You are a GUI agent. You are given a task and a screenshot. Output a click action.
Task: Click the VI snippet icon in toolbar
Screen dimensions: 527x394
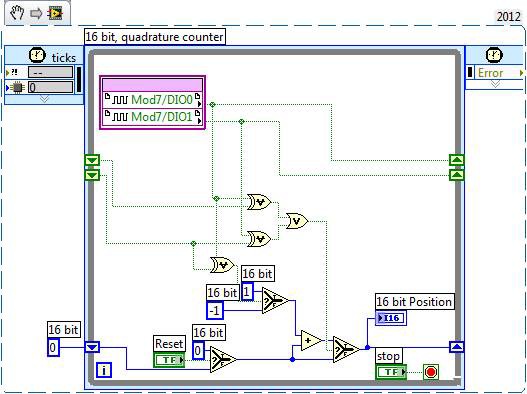click(55, 13)
